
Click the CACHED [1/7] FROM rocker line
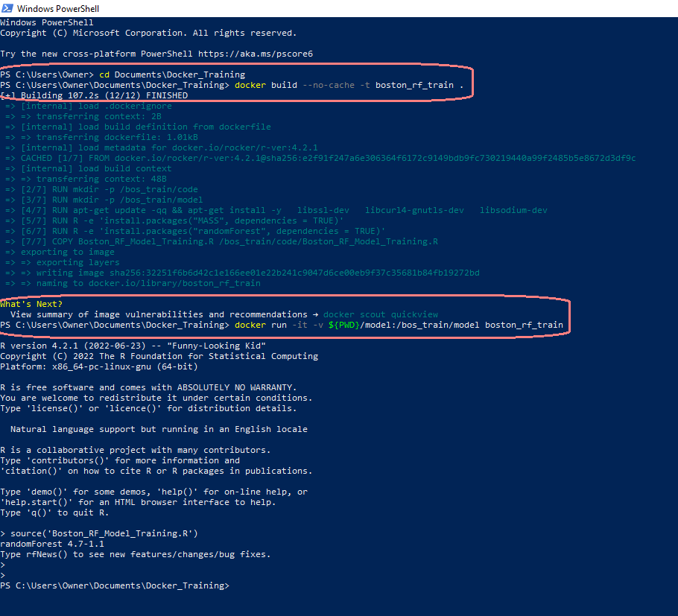[x=320, y=158]
